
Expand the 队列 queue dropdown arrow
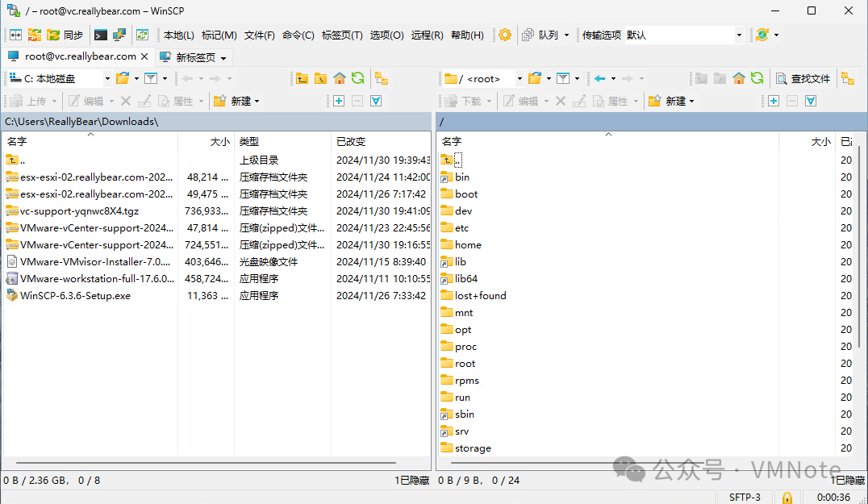coord(566,35)
